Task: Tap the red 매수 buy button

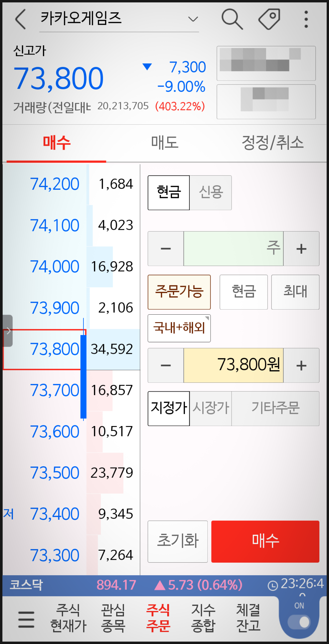Action: (x=265, y=541)
